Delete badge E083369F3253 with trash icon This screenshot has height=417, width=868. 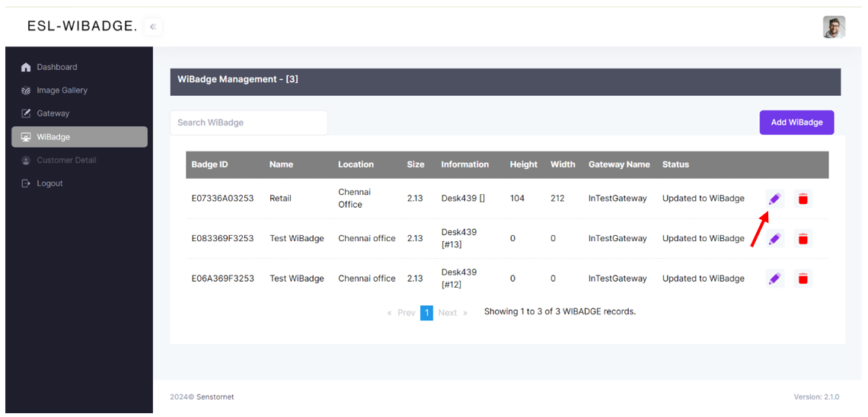point(803,239)
